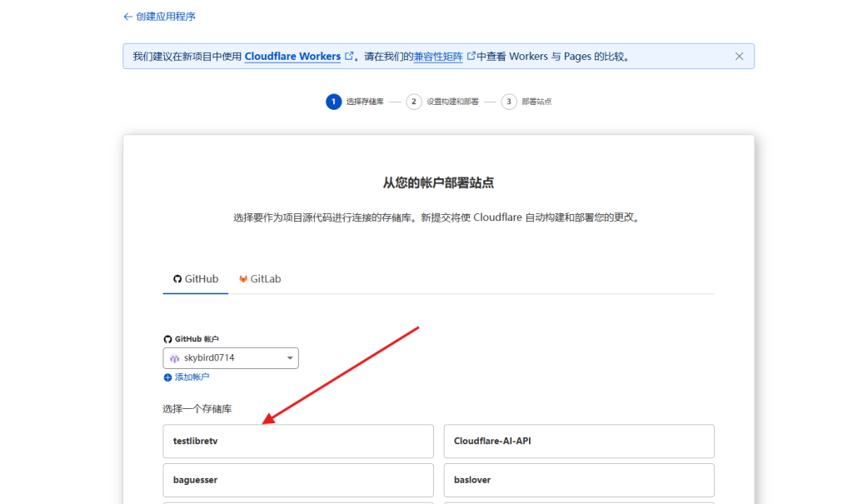Viewport: 853px width, 504px height.
Task: Click step 1 选择存储库 circle
Action: click(x=333, y=102)
